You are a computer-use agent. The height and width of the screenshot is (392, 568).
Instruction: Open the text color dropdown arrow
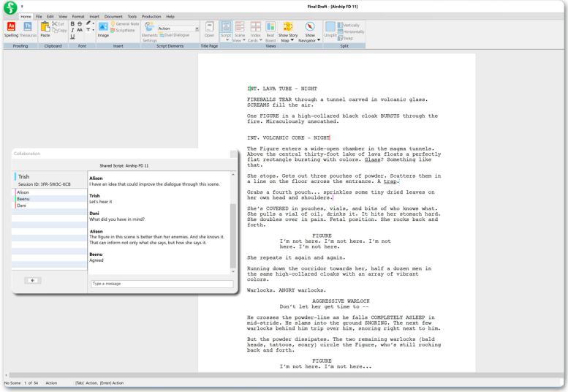(x=93, y=30)
